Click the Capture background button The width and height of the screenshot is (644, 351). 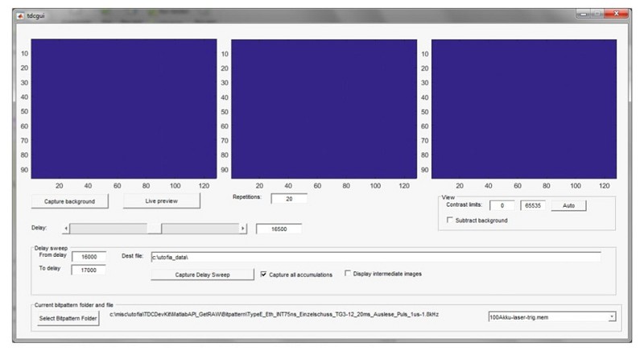(x=70, y=201)
